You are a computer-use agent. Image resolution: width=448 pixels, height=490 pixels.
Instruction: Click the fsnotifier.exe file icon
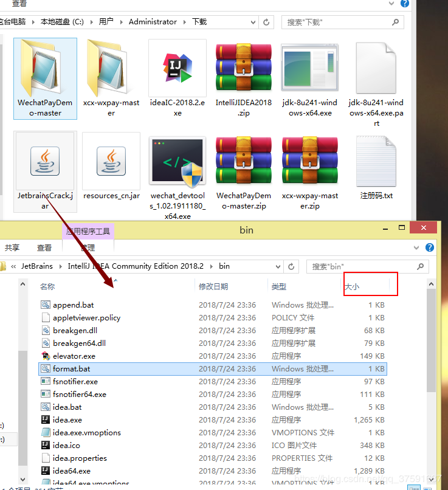click(x=46, y=381)
